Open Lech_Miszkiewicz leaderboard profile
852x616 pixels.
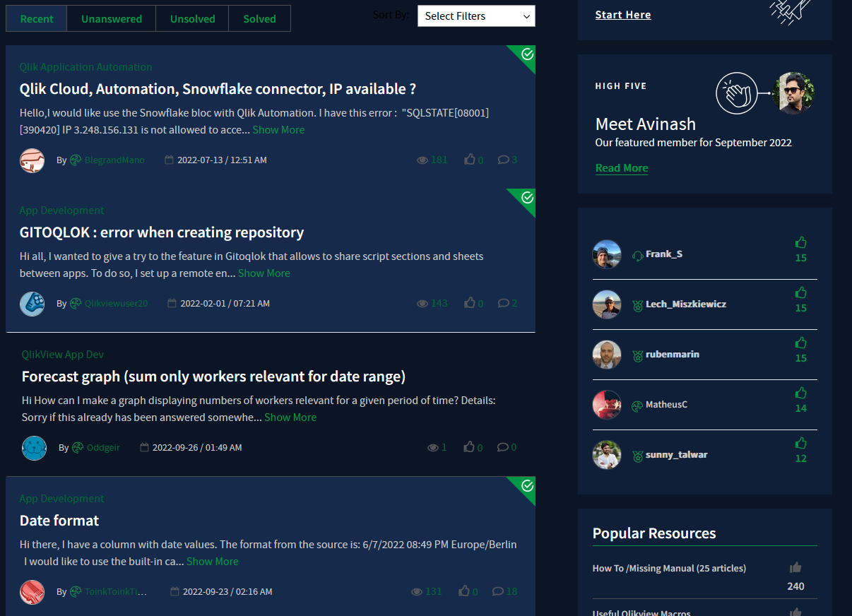click(686, 304)
